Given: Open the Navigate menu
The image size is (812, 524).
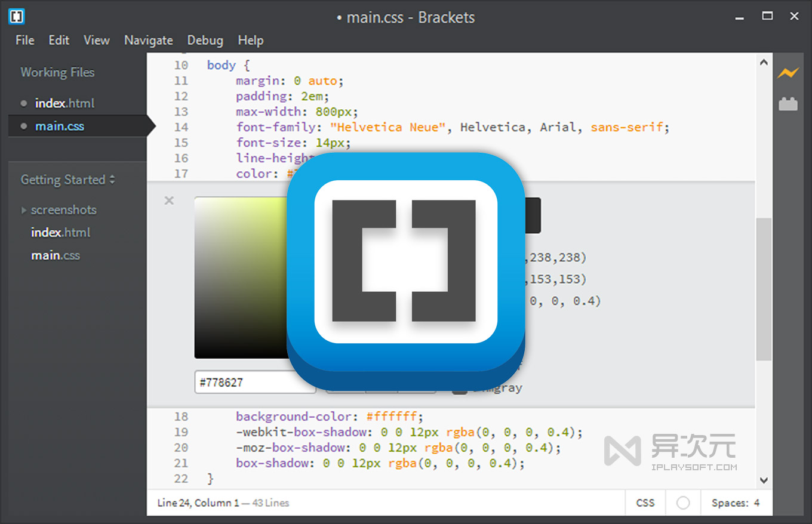Looking at the screenshot, I should tap(148, 40).
